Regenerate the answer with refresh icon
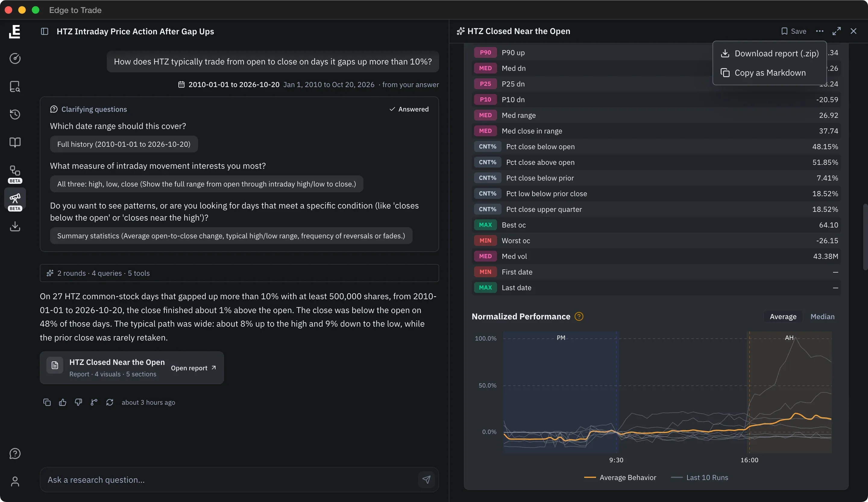Viewport: 868px width, 502px height. [x=109, y=402]
